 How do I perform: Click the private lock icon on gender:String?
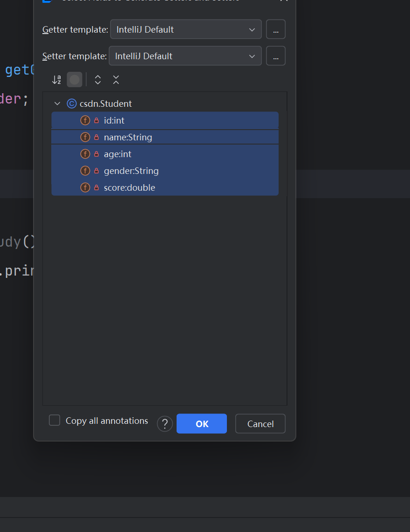pos(96,171)
